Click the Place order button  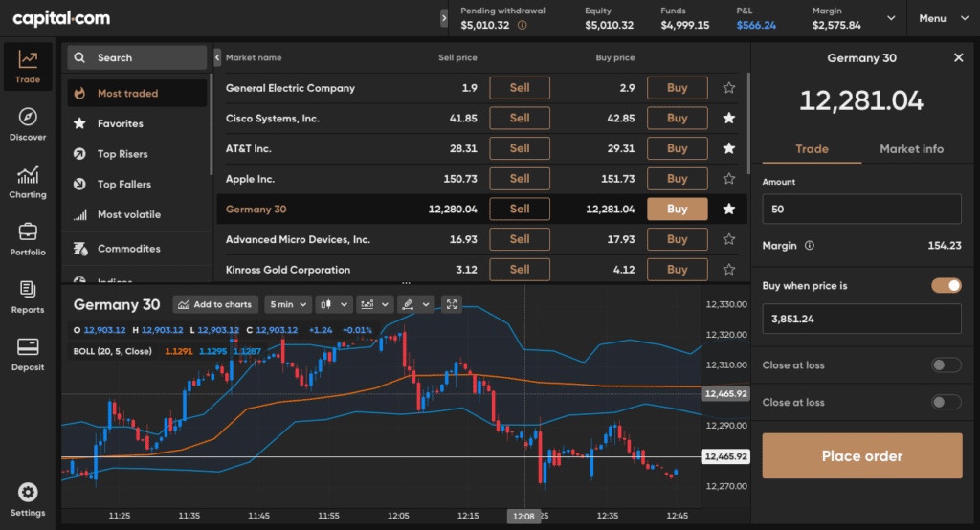862,455
